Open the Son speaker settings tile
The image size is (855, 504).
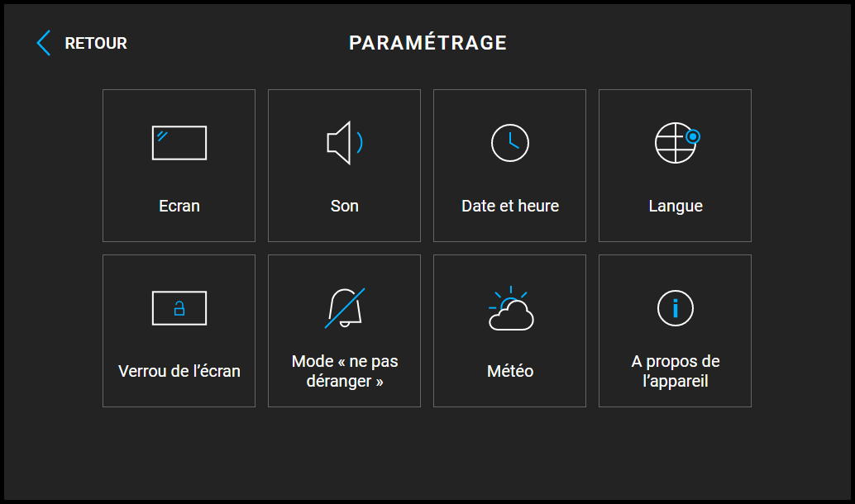point(344,165)
